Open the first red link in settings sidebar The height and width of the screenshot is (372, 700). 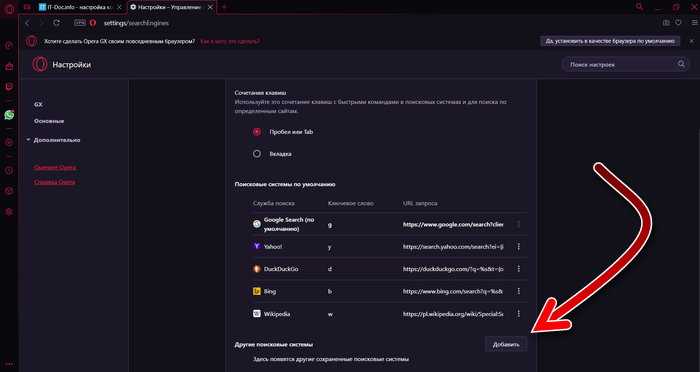click(x=55, y=167)
